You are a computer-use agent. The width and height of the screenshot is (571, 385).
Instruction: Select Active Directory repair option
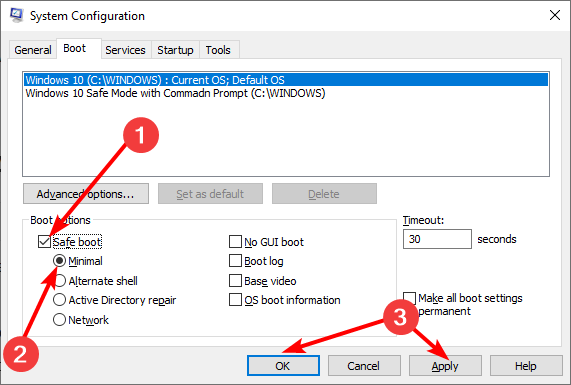(x=60, y=300)
